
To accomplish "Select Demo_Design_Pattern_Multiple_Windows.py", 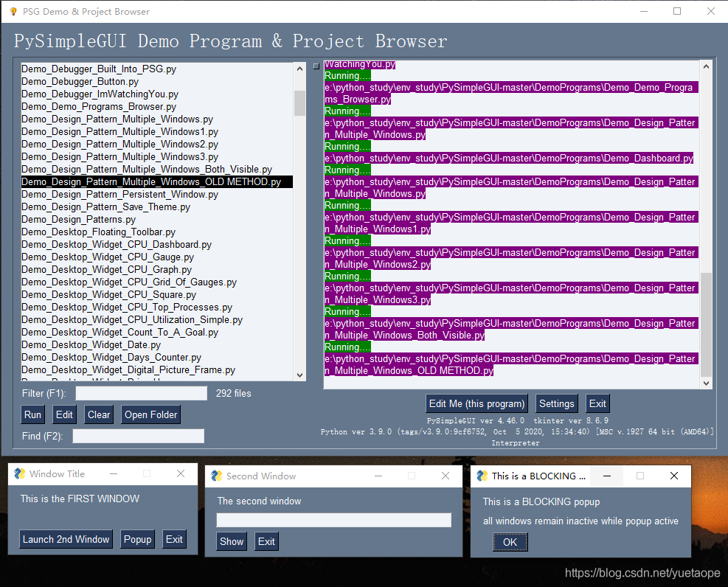I will [157, 119].
